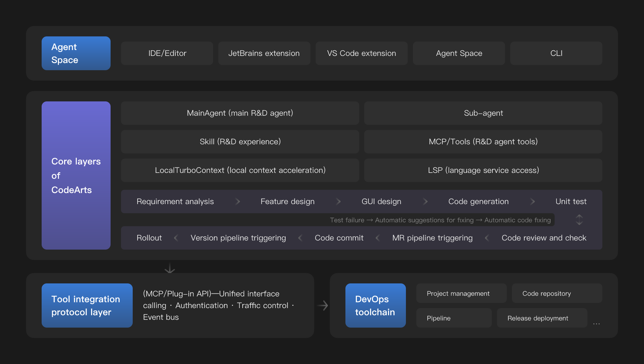Click the MCP/Plug-in API unified interface description
Viewport: 644px width, 364px height.
[x=219, y=305]
